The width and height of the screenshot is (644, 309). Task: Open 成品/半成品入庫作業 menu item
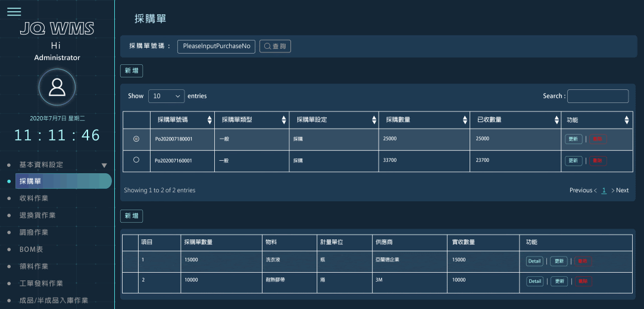[x=54, y=301]
